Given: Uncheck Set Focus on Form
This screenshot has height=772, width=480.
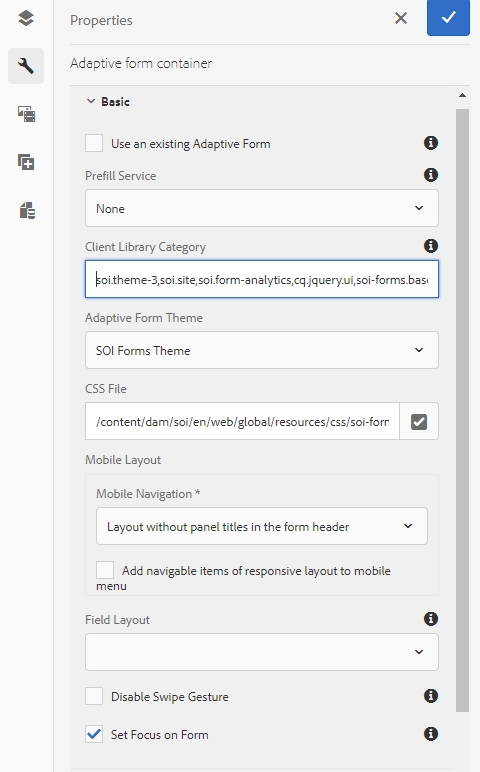Looking at the screenshot, I should [94, 734].
